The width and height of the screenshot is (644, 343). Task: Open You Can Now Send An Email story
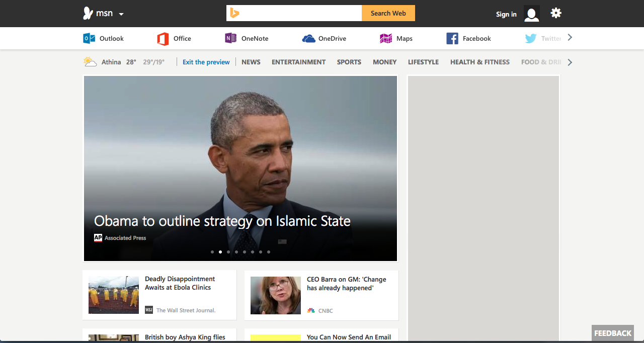(x=349, y=337)
